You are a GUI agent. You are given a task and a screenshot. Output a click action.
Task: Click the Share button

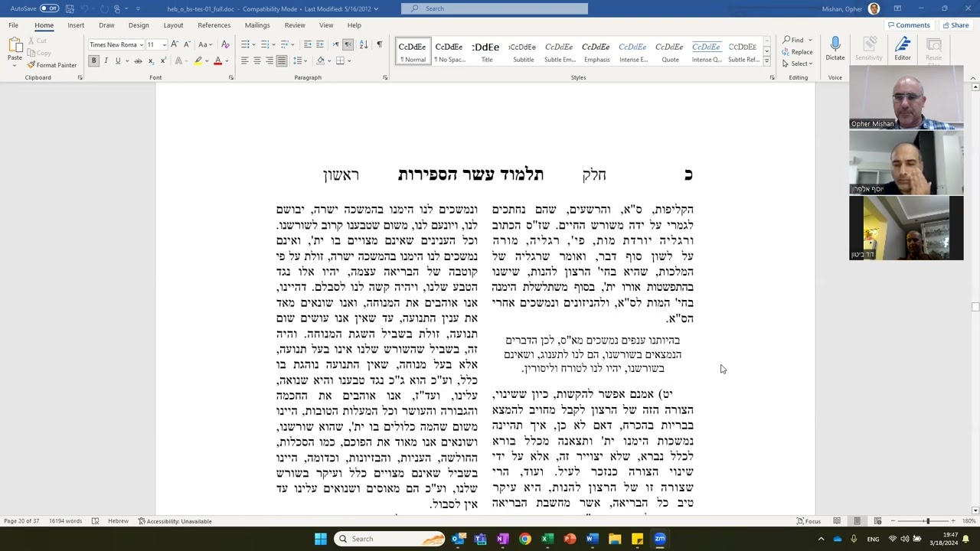(955, 25)
